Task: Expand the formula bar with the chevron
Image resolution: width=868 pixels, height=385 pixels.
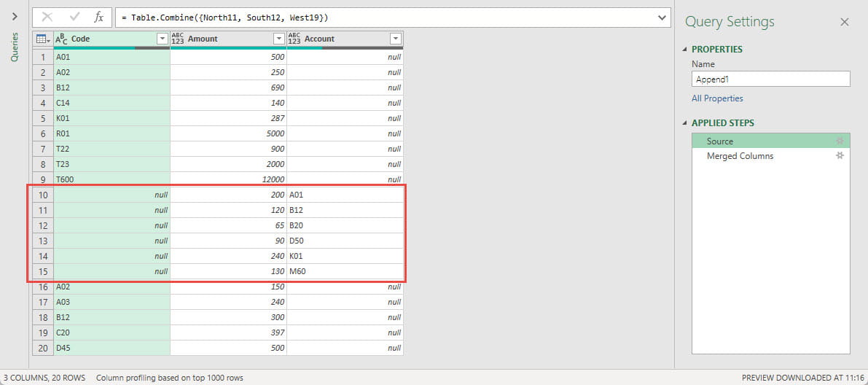Action: 662,17
